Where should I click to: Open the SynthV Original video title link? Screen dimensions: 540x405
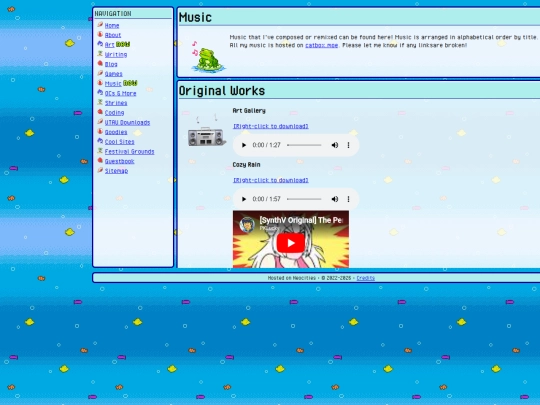pos(301,220)
